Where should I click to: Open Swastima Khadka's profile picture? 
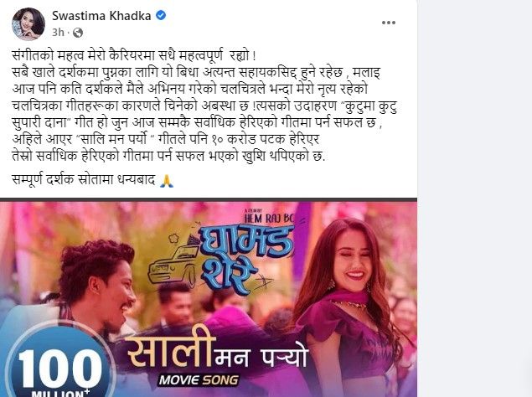coord(28,23)
